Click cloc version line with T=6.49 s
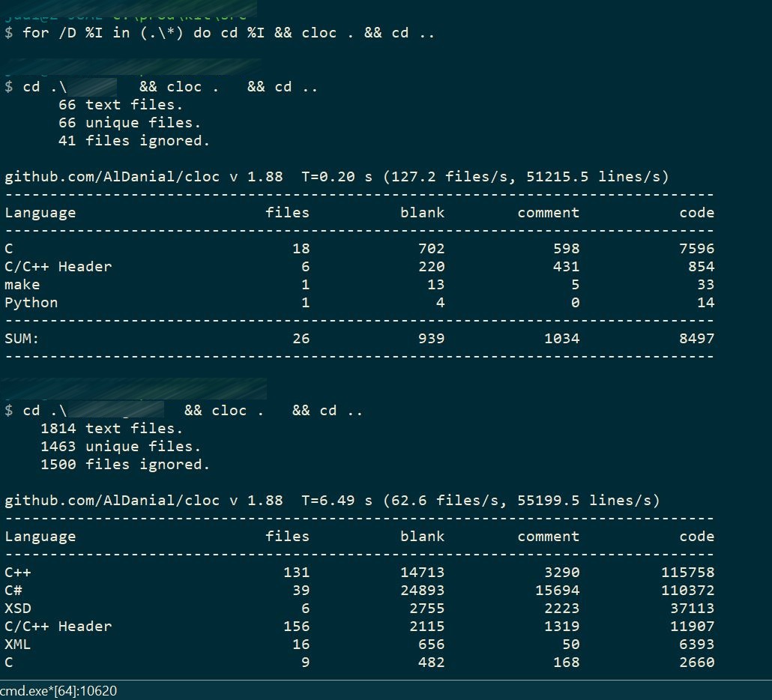The image size is (772, 700). 332,501
